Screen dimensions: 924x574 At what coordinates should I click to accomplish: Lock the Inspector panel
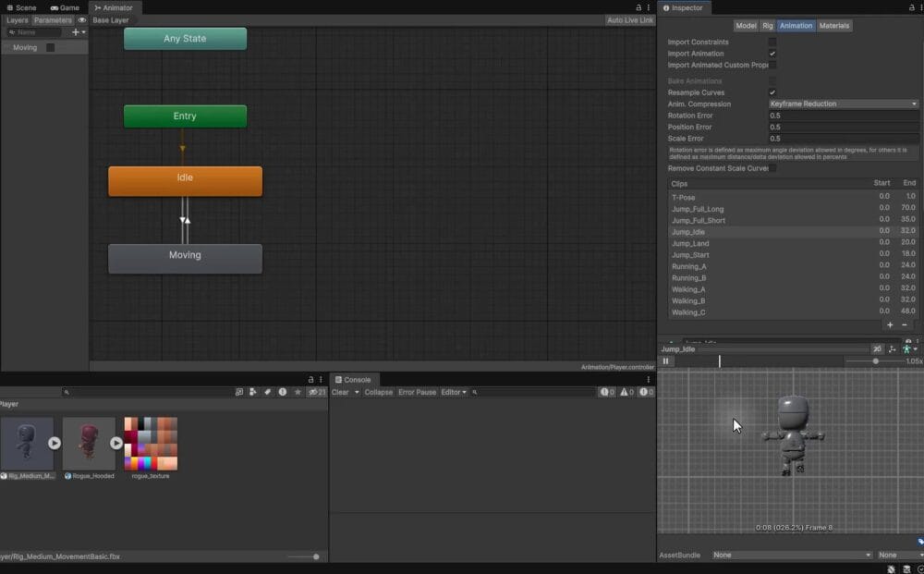[912, 7]
